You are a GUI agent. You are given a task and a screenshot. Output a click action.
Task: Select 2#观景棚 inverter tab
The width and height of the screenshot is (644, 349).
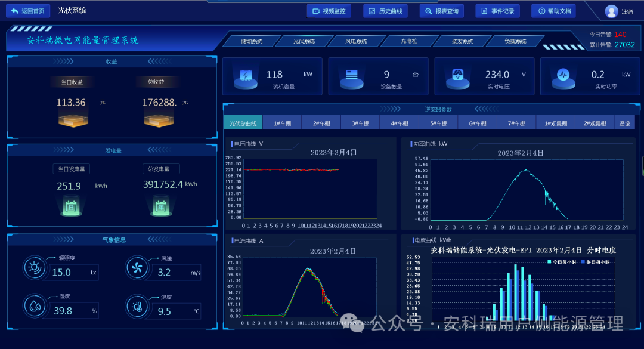click(595, 123)
